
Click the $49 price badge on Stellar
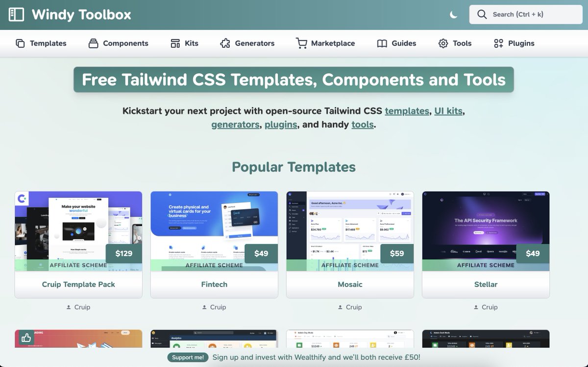click(x=533, y=254)
